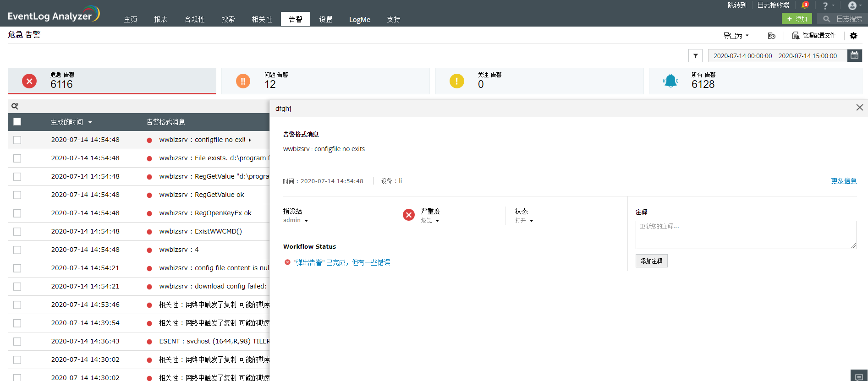
Task: Close the dfghj alert details panel
Action: pos(859,107)
